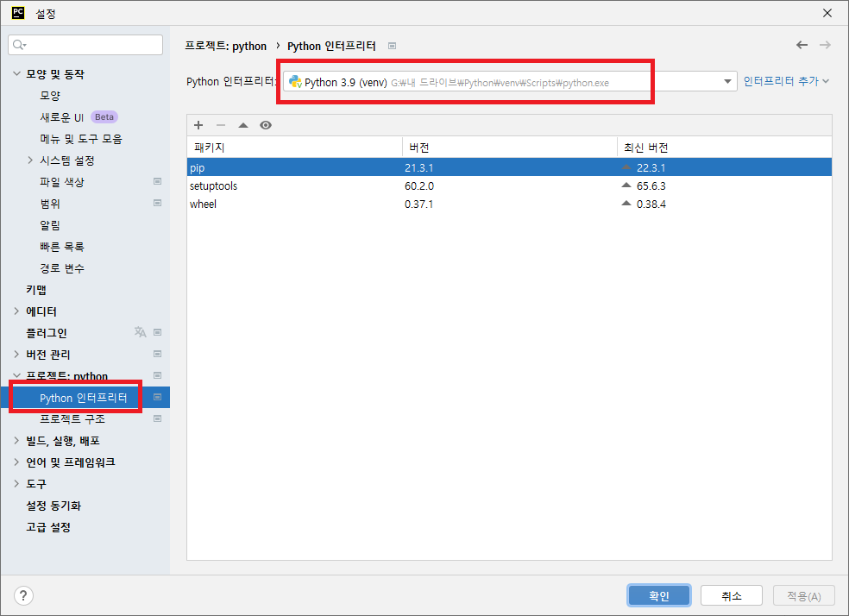Image resolution: width=849 pixels, height=616 pixels.
Task: Expand the 버전 관리 section
Action: [x=16, y=354]
